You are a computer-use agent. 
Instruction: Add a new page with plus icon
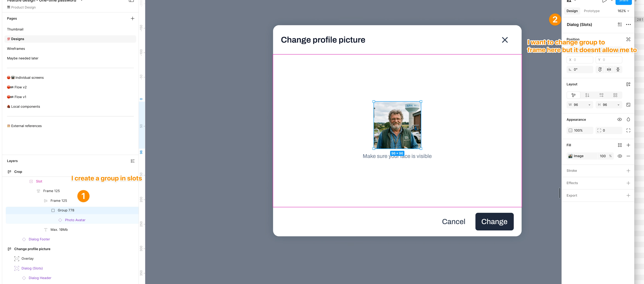tap(133, 19)
